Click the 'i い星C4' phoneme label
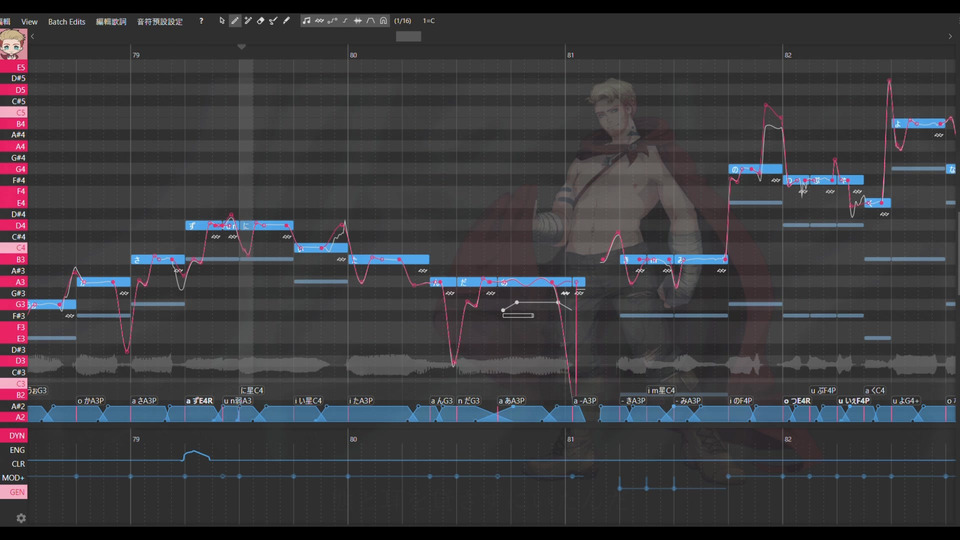 pos(309,401)
